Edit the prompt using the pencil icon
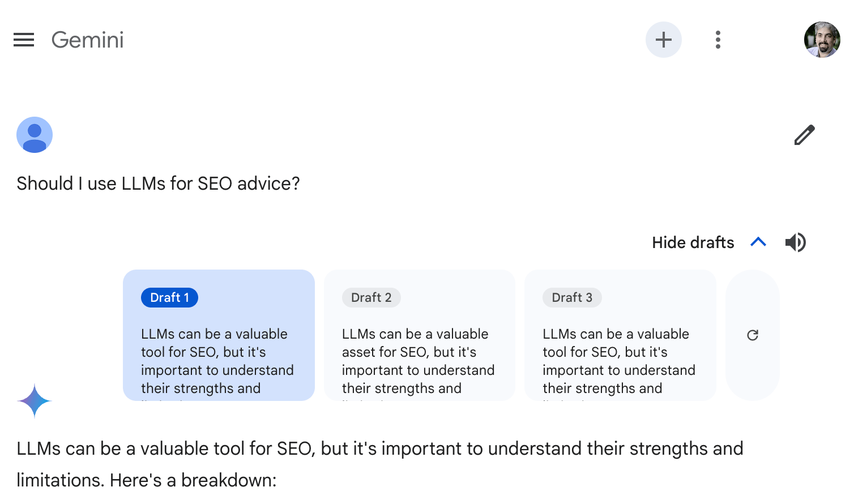The width and height of the screenshot is (854, 504). (804, 135)
